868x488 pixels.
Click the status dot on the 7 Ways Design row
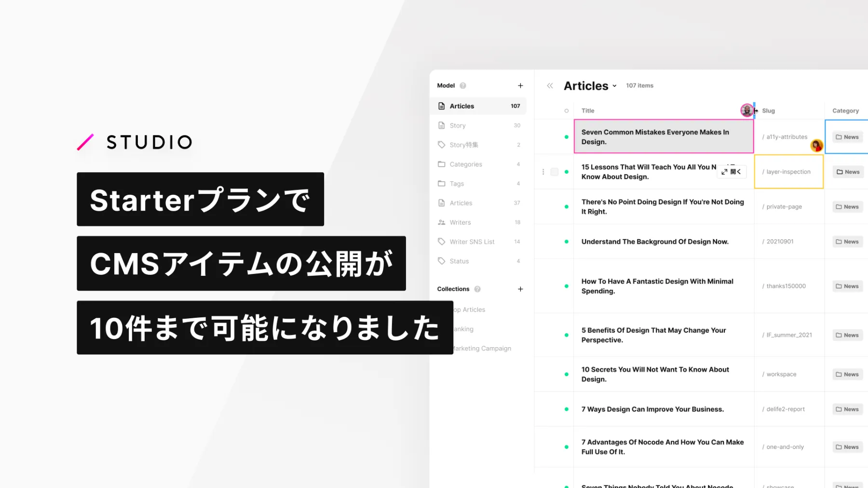567,409
